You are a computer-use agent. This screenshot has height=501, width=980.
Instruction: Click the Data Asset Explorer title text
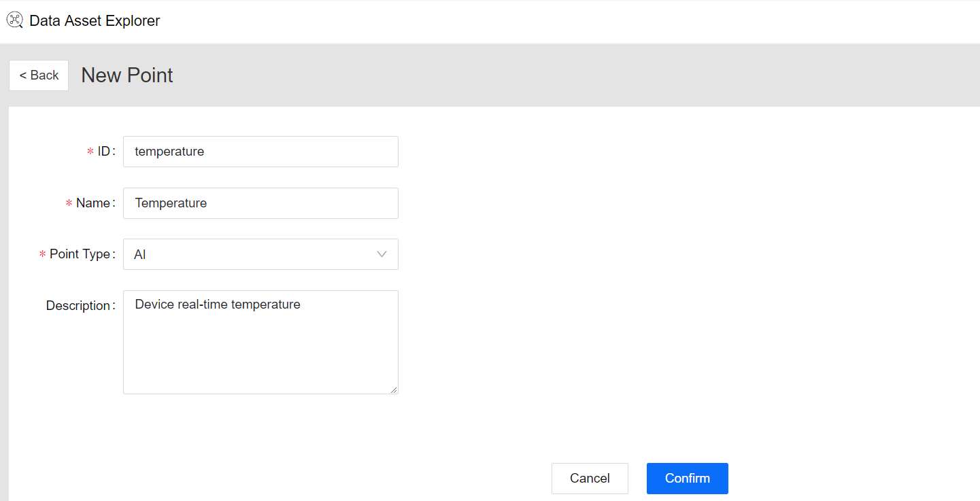95,21
